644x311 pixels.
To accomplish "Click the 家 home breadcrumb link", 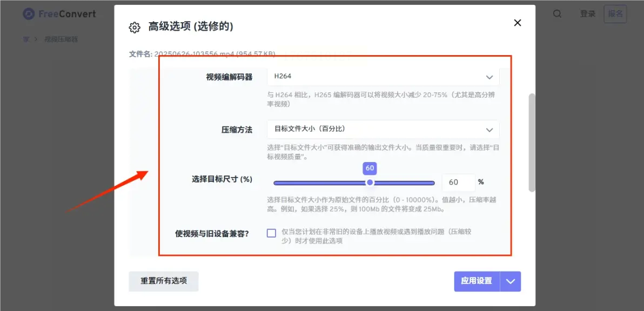I will [26, 39].
